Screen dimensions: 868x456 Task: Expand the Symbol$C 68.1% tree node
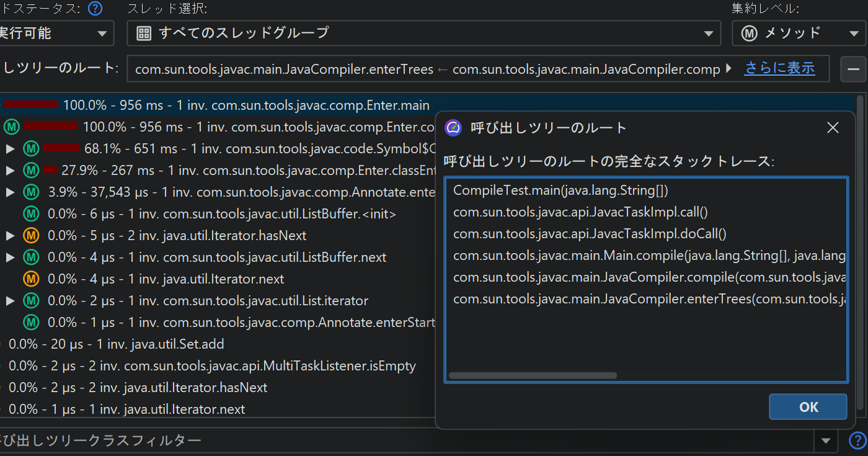click(x=10, y=149)
